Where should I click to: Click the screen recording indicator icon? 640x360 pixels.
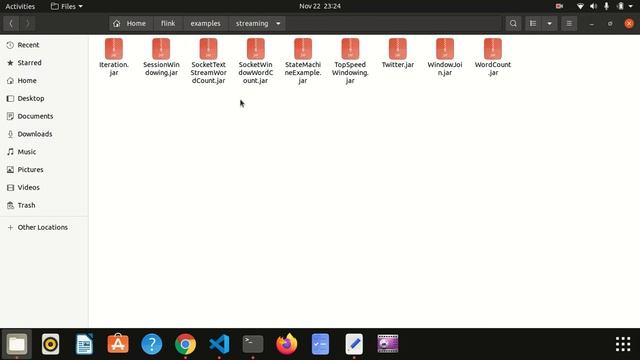(x=559, y=6)
